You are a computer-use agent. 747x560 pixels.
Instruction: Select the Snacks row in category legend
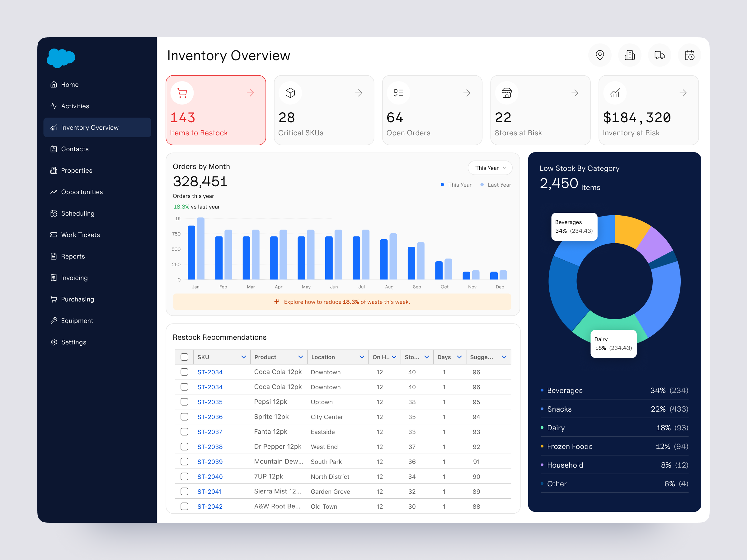click(x=614, y=409)
